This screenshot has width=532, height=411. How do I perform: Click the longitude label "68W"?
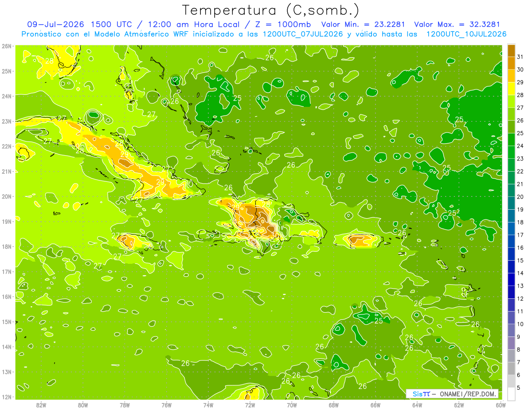coord(334,405)
